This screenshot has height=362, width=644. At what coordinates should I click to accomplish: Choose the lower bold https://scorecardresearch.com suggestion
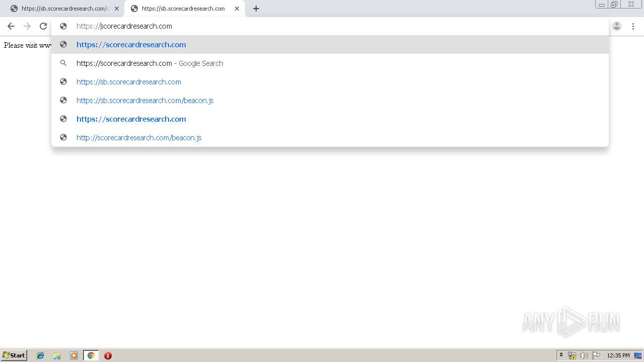tap(330, 119)
